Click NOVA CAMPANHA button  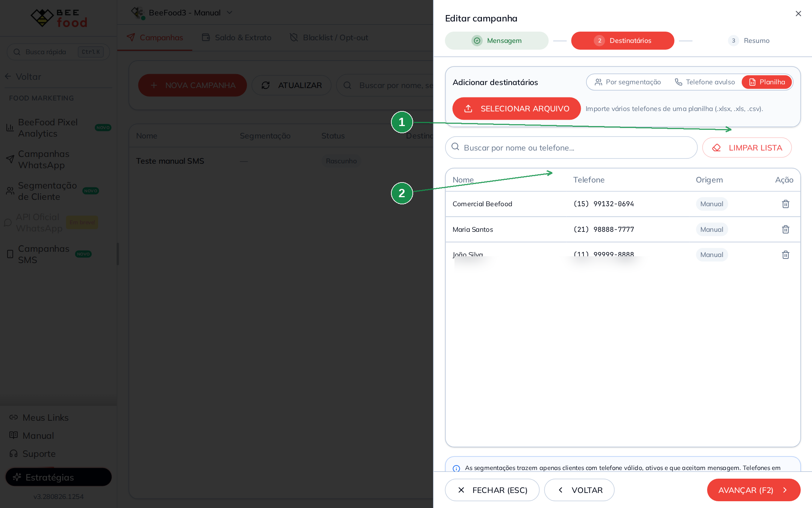pyautogui.click(x=192, y=85)
